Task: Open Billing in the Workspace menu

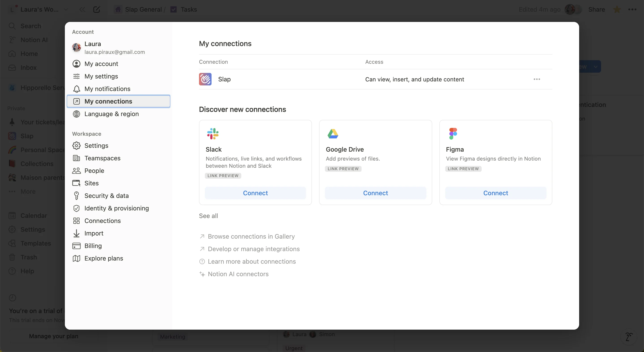Action: coord(93,246)
